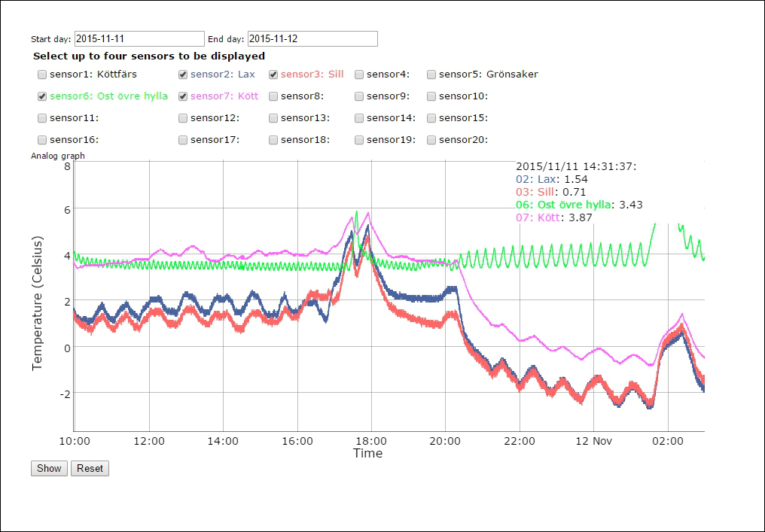Click the legend timestamp 2015/11/11 14:31:37

576,167
